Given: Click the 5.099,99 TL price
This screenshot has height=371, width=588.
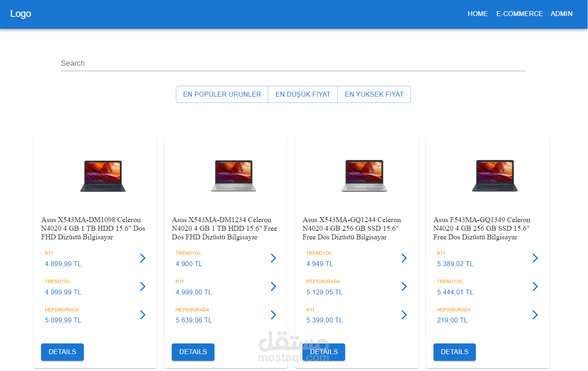Looking at the screenshot, I should [63, 320].
